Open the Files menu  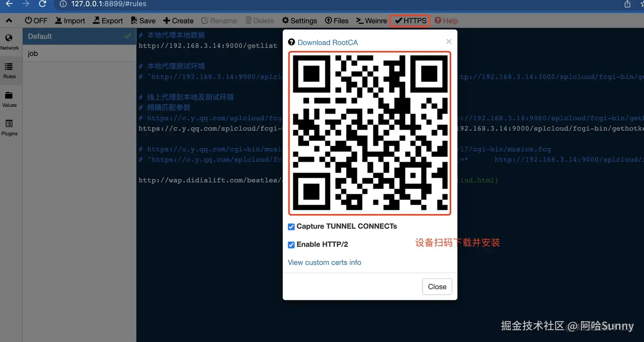pyautogui.click(x=336, y=20)
